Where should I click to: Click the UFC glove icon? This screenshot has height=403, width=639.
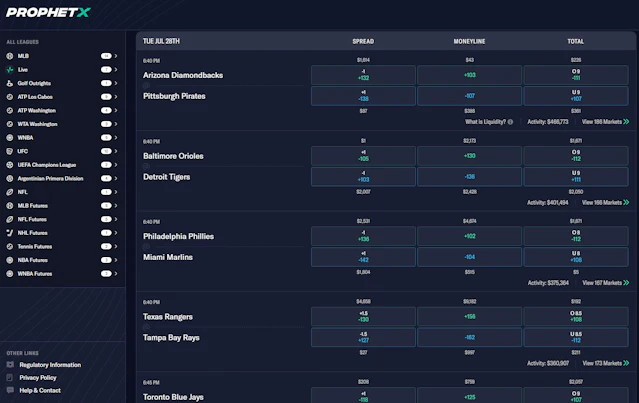(10, 151)
